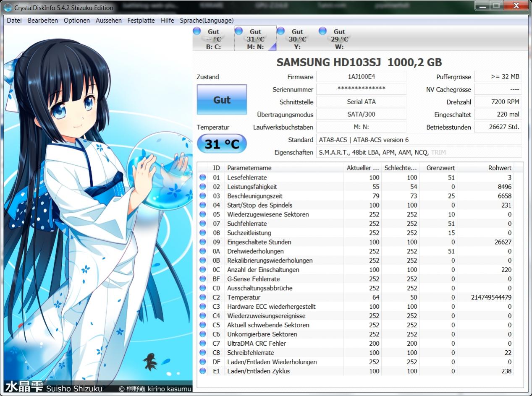The height and width of the screenshot is (396, 532).
Task: Click status orb of Laden/Entladen Zyklus row
Action: coord(203,371)
